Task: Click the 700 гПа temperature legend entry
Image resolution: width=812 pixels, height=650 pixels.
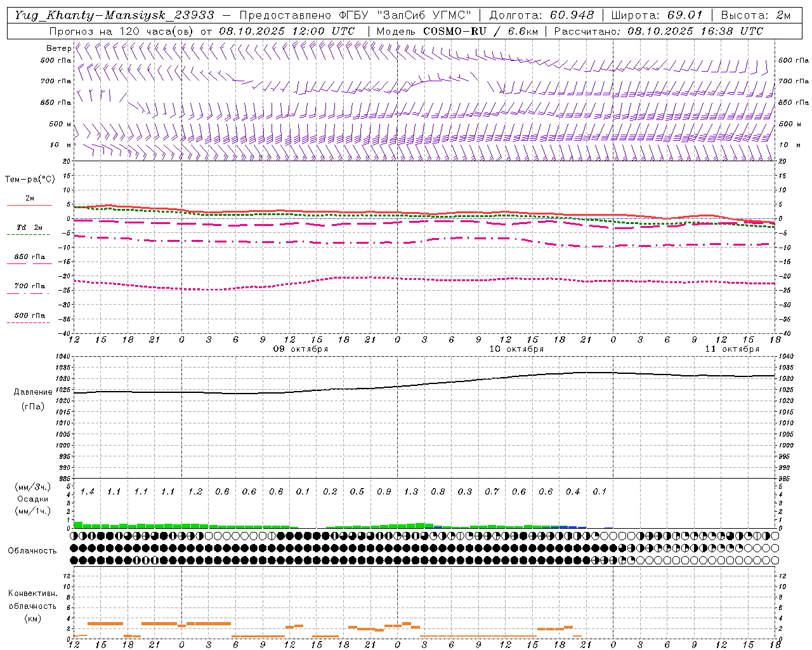Action: click(30, 286)
